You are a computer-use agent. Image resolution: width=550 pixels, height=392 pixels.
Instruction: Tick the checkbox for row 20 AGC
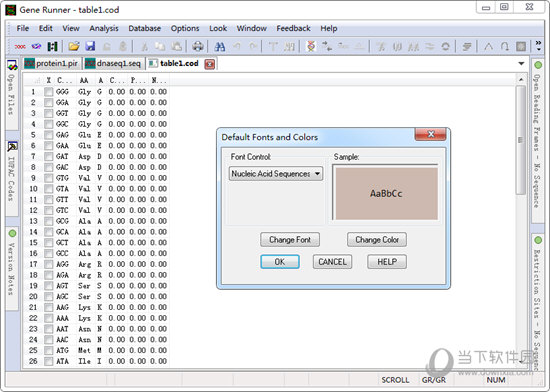[x=48, y=297]
